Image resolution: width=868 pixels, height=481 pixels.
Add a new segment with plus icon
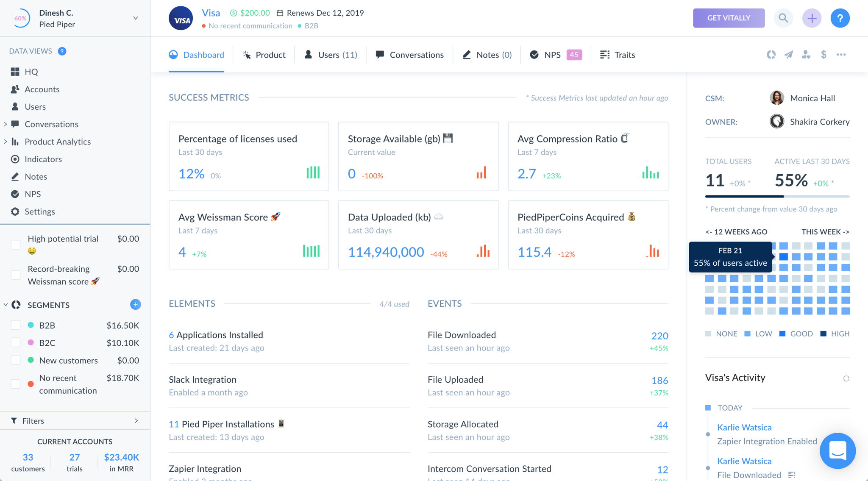[x=136, y=304]
